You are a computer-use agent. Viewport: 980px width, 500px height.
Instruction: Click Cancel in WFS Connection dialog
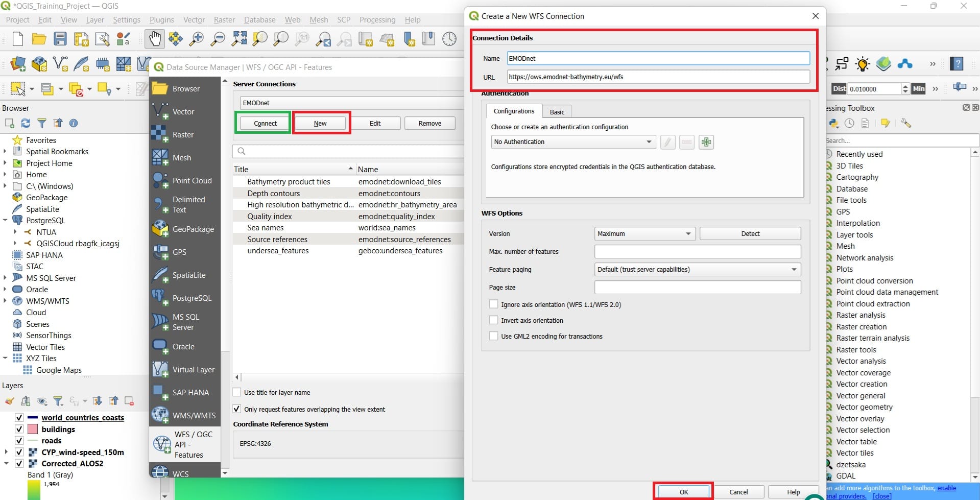(x=738, y=492)
